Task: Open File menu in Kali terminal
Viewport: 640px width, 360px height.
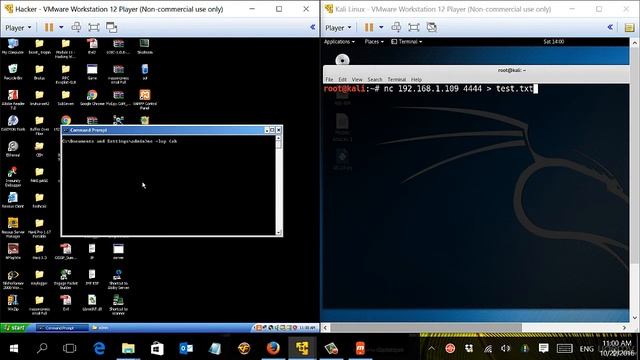Action: pos(329,79)
